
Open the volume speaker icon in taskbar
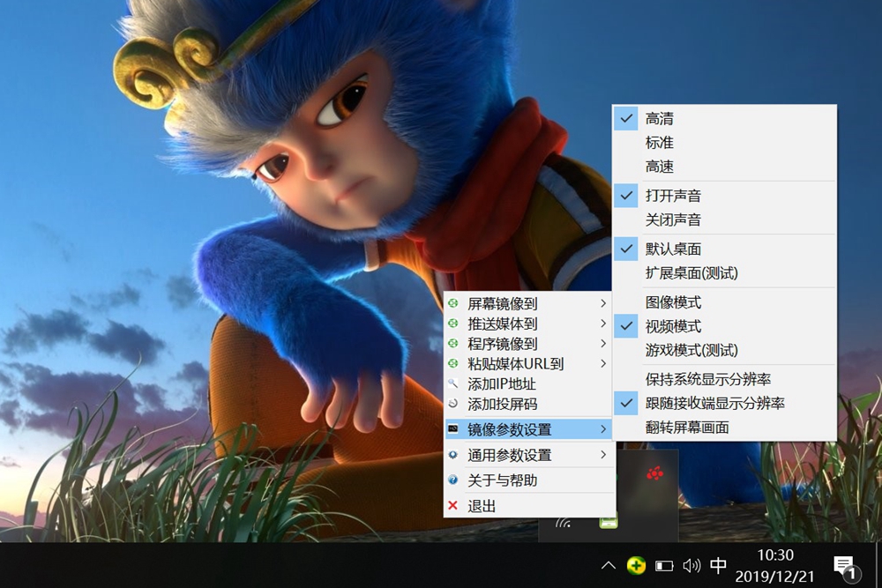(x=691, y=565)
